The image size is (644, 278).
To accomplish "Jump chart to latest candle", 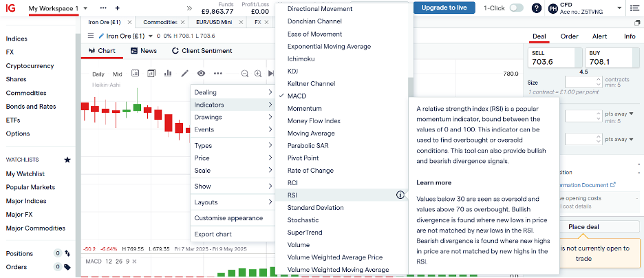I will [x=270, y=74].
